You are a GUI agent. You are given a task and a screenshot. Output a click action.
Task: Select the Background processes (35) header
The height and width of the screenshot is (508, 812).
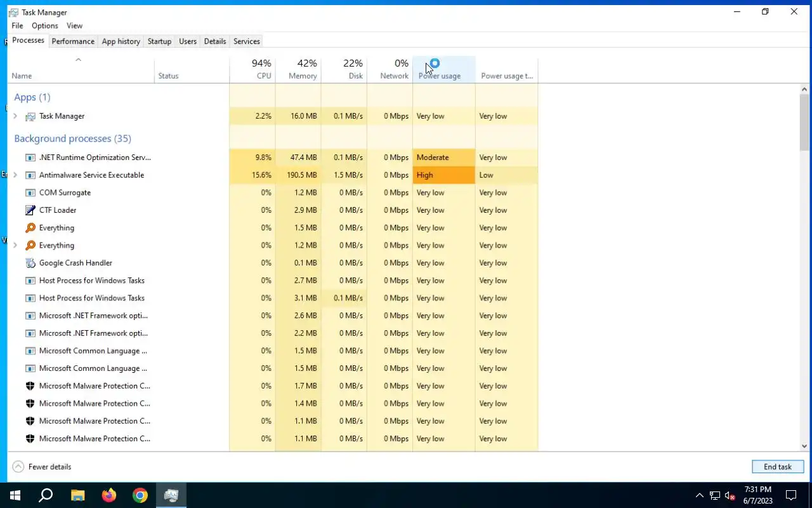(73, 138)
